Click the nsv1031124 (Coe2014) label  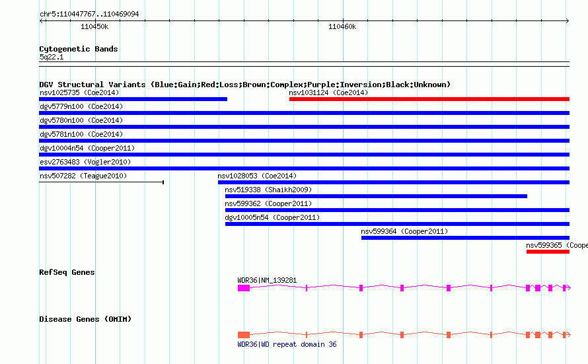point(328,92)
